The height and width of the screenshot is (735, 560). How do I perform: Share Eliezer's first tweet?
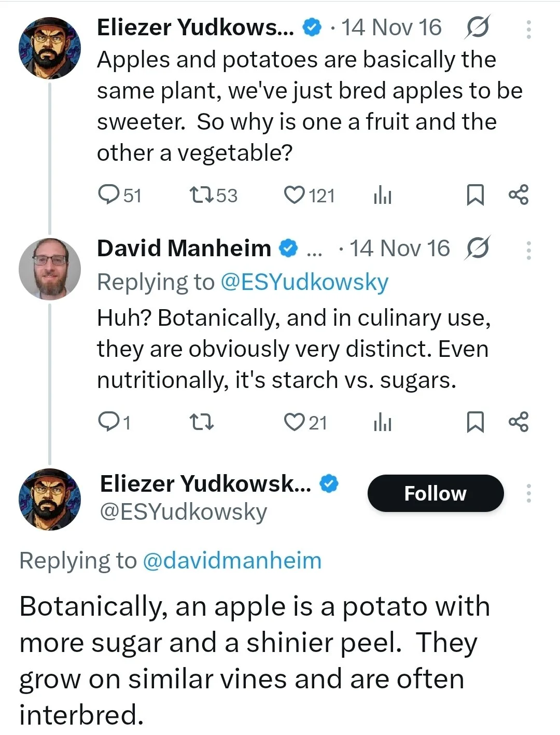pyautogui.click(x=519, y=195)
